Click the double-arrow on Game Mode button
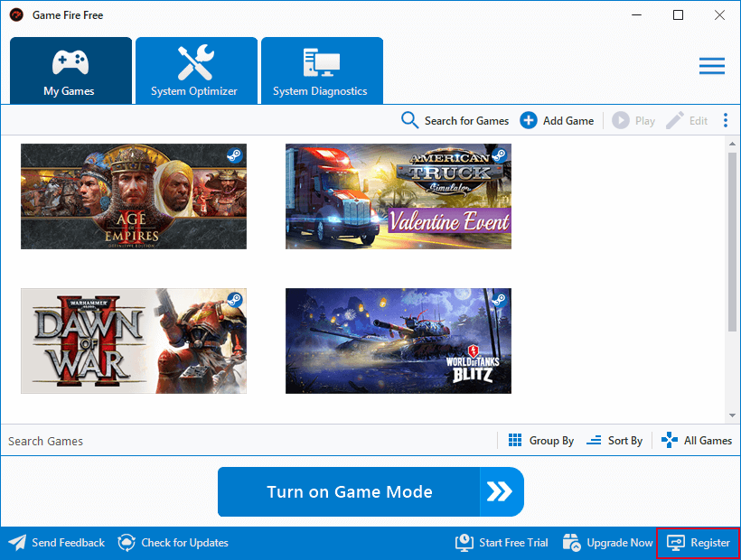The width and height of the screenshot is (741, 560). 500,492
